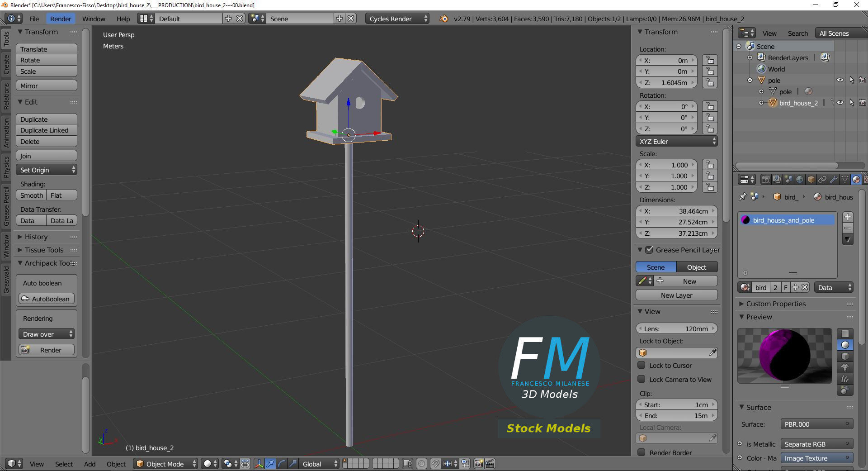Screen dimensions: 868x471
Task: Open the Render Layers properties tab
Action: pos(777,180)
